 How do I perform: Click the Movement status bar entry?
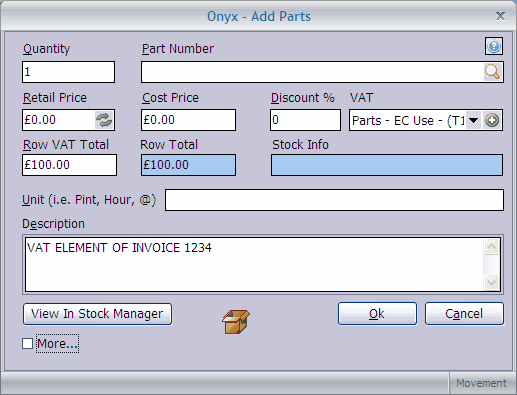click(481, 383)
